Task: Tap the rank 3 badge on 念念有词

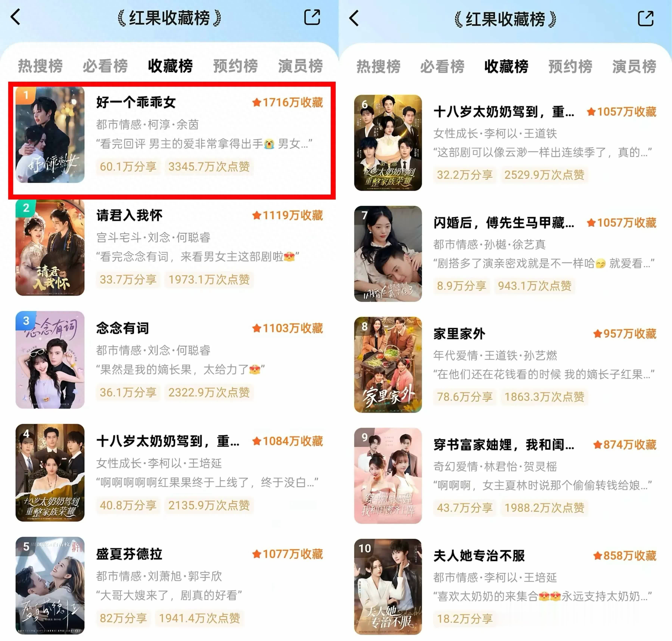Action: pos(26,320)
